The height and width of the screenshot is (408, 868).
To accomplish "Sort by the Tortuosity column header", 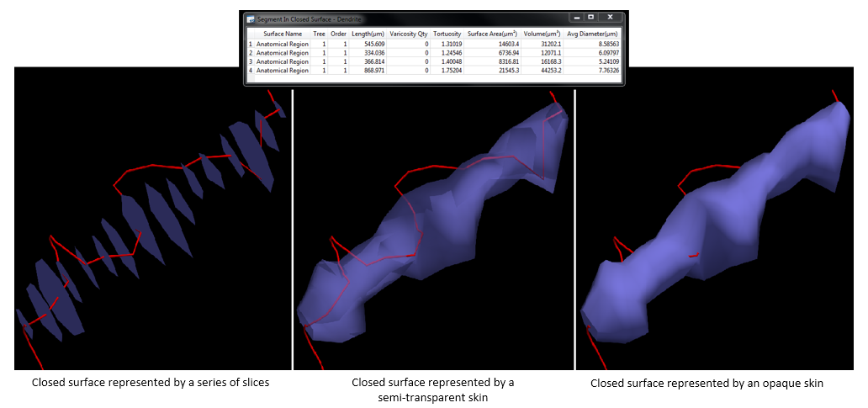I will (x=447, y=34).
